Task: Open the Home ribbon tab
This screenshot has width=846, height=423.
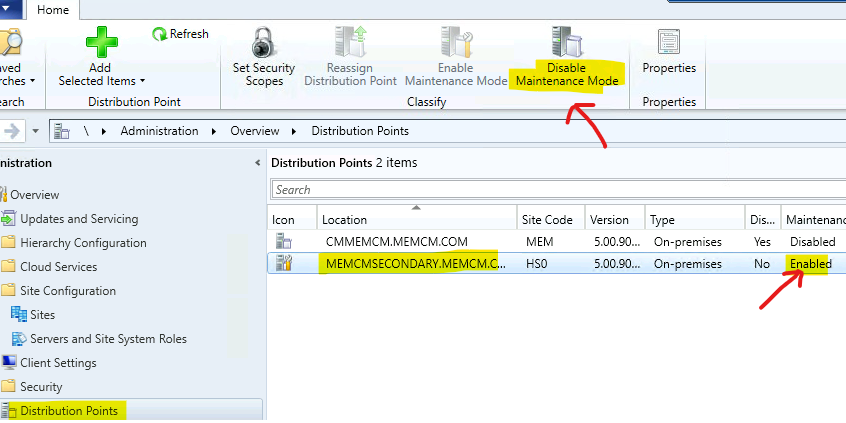Action: click(53, 10)
